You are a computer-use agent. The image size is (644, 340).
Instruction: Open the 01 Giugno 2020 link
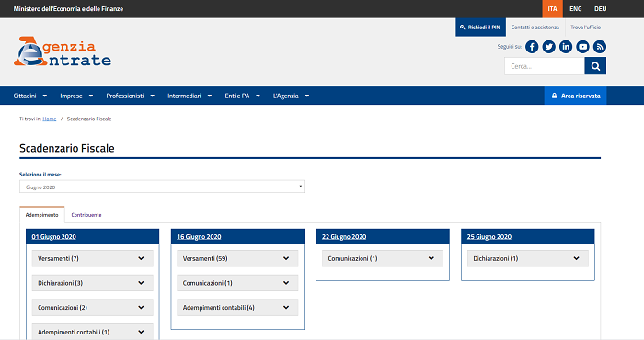click(x=53, y=237)
